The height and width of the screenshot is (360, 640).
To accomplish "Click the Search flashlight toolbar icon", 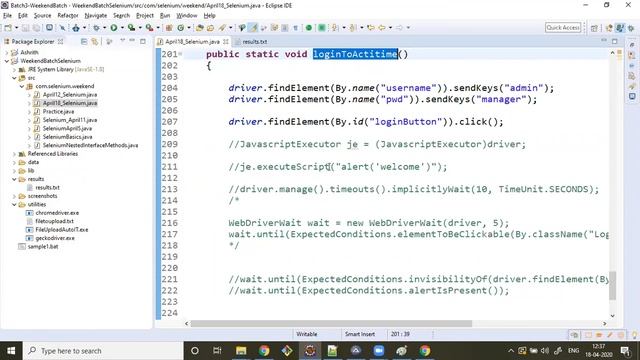I will pos(222,28).
